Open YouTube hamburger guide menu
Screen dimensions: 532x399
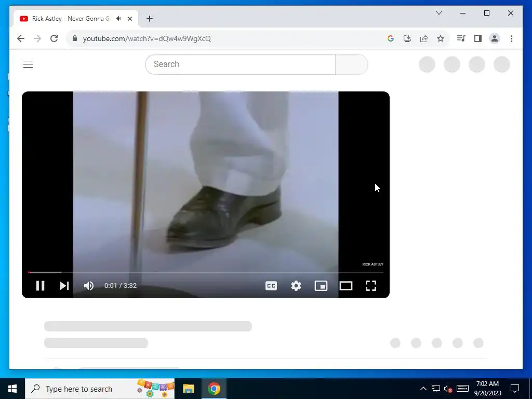(x=28, y=64)
